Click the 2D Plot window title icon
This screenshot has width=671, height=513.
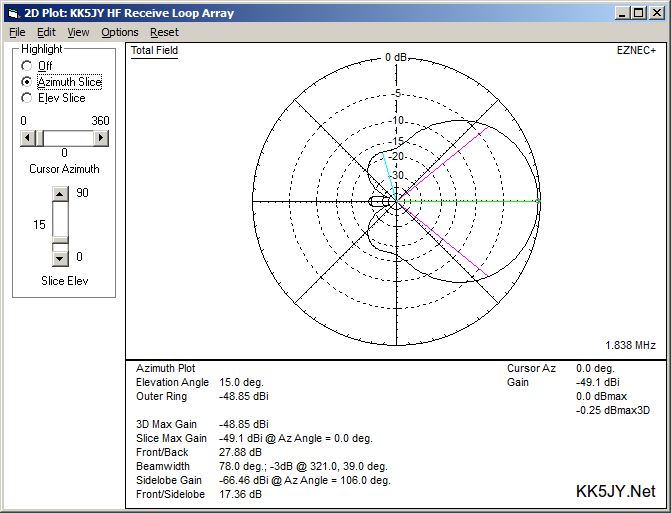13,13
